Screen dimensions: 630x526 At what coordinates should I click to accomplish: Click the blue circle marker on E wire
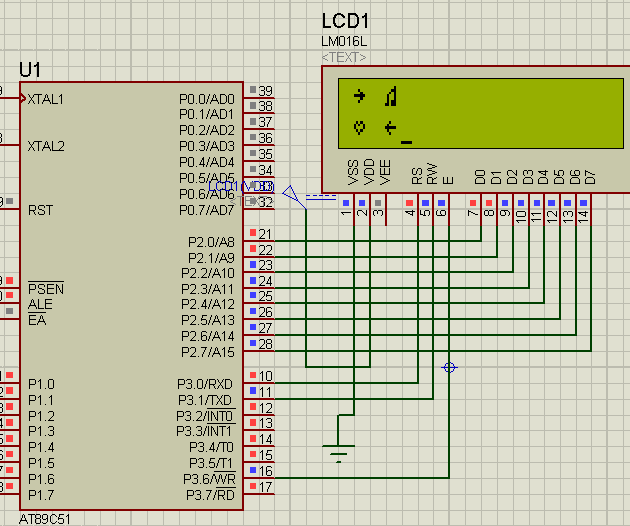tap(449, 368)
